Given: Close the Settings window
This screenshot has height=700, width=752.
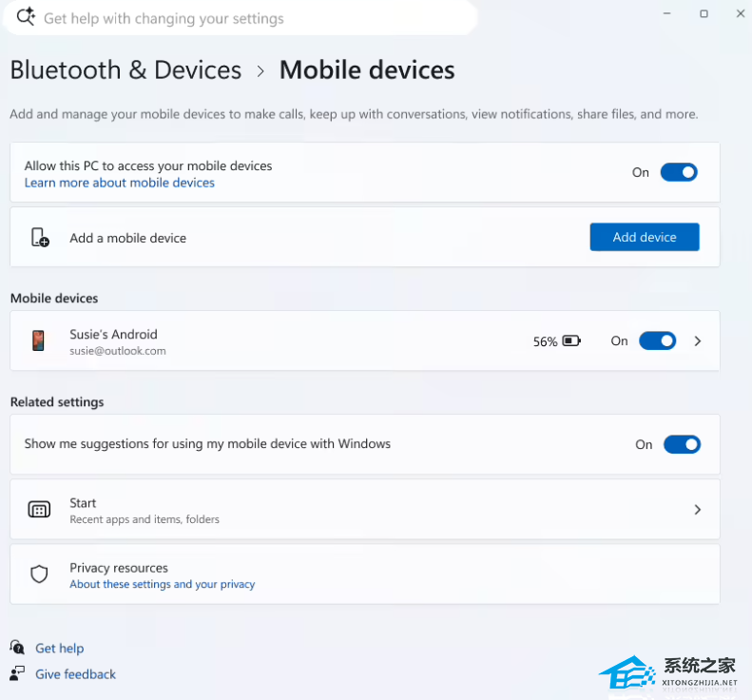Looking at the screenshot, I should (740, 13).
